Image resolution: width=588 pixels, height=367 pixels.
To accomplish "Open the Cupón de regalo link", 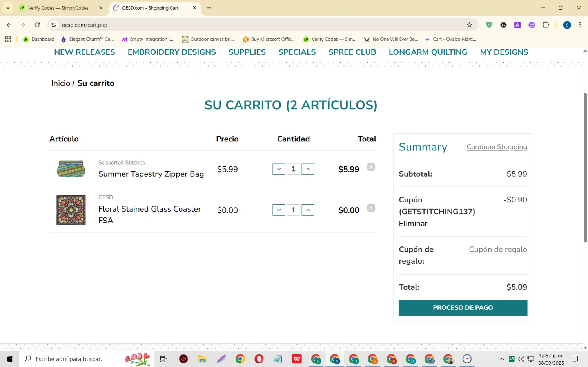I will [x=498, y=249].
